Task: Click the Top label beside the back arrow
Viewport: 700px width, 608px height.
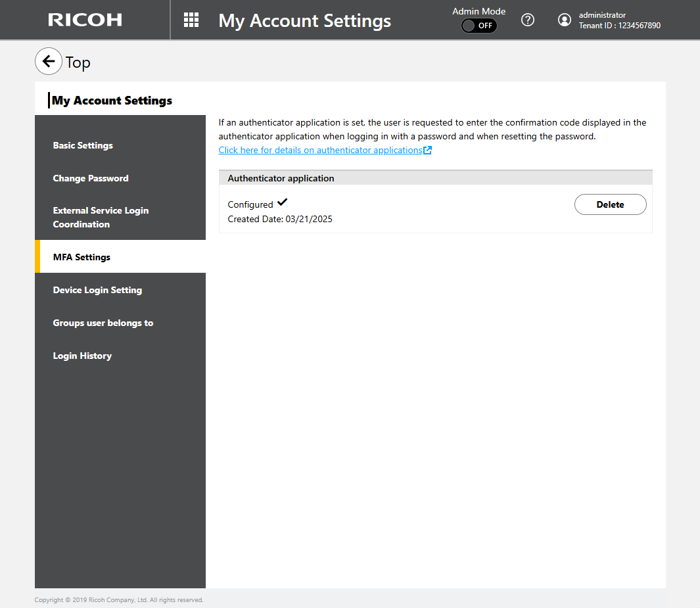Action: pyautogui.click(x=78, y=62)
